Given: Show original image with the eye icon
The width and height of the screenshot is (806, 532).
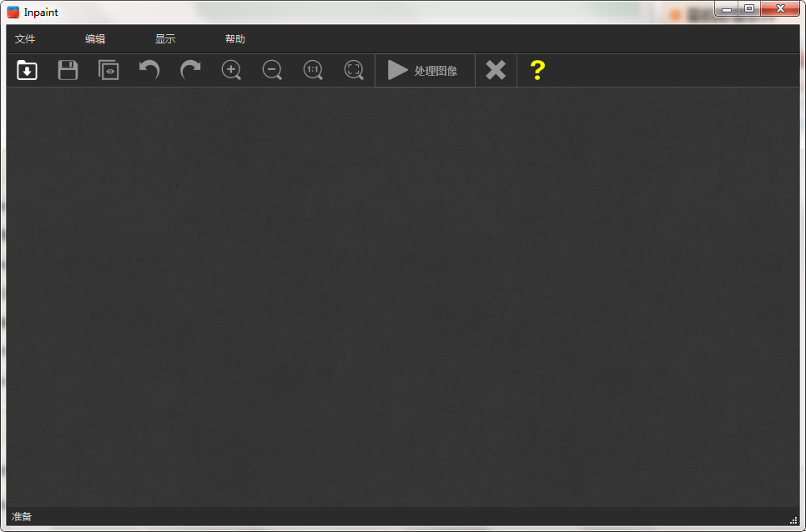Looking at the screenshot, I should pos(108,70).
